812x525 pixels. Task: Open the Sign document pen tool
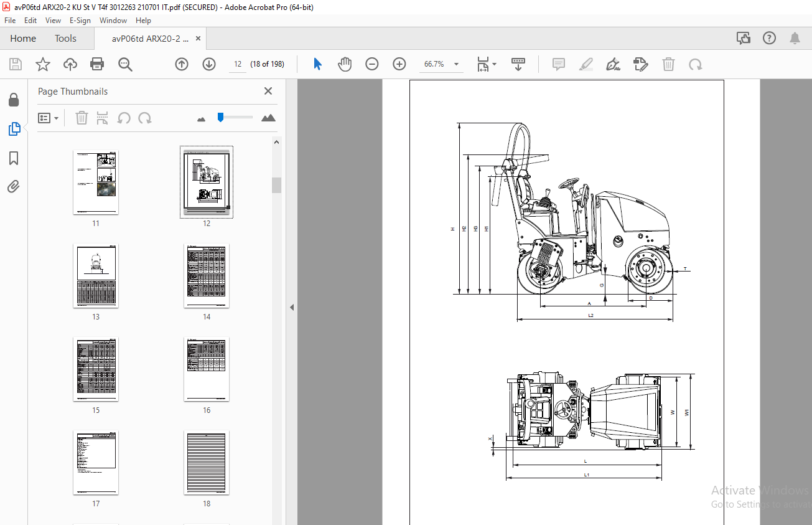614,64
